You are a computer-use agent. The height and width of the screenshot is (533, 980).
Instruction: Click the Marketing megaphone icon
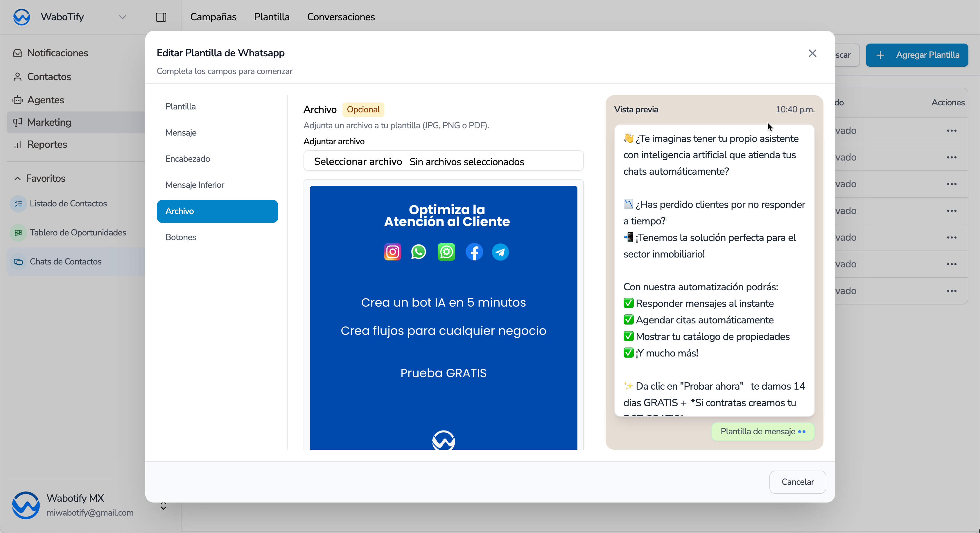coord(17,123)
